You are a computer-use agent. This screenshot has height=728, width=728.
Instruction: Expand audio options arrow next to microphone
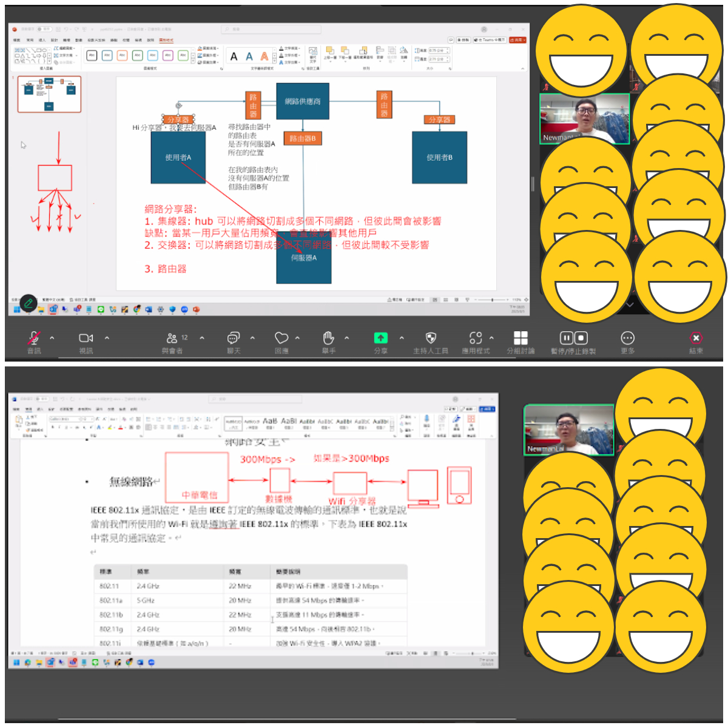[52, 338]
